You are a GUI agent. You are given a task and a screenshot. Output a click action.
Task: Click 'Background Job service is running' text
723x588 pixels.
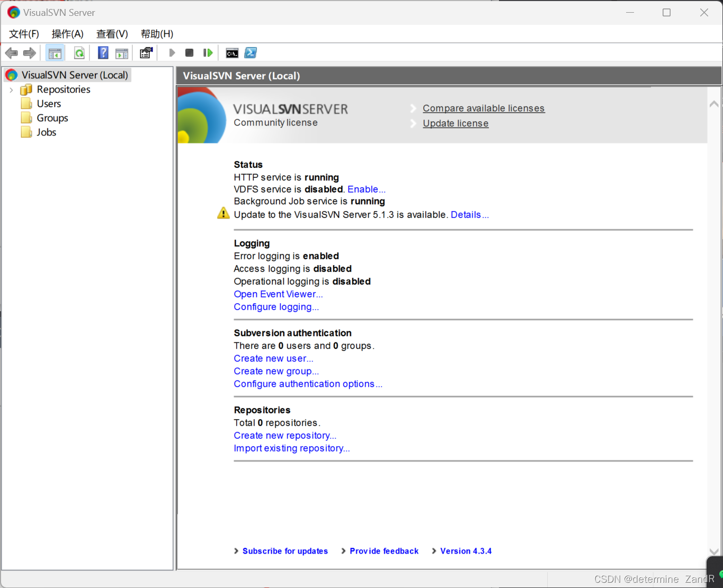pos(309,201)
